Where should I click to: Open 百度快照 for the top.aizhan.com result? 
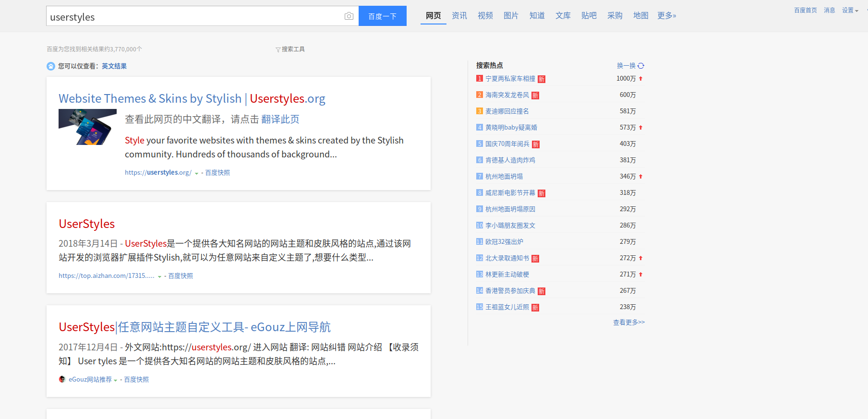[181, 276]
